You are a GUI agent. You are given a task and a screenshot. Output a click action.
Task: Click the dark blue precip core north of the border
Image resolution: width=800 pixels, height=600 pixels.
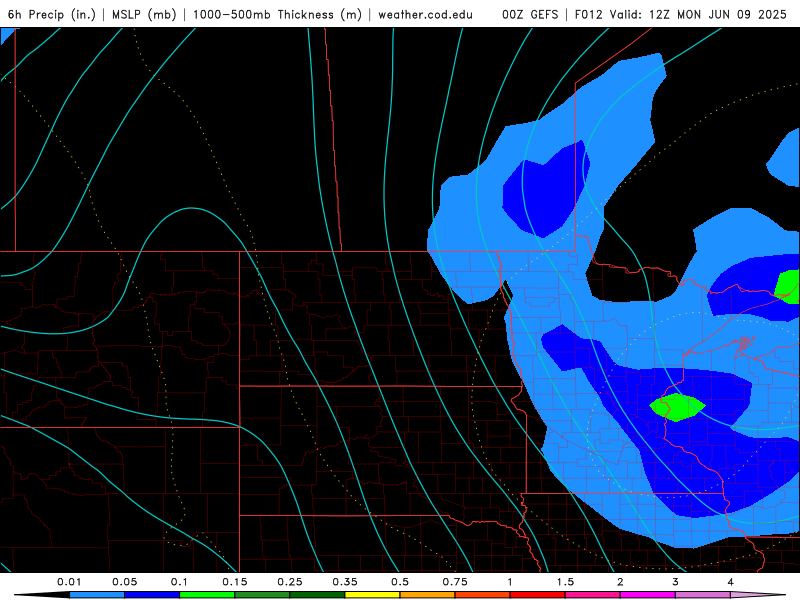click(x=546, y=190)
